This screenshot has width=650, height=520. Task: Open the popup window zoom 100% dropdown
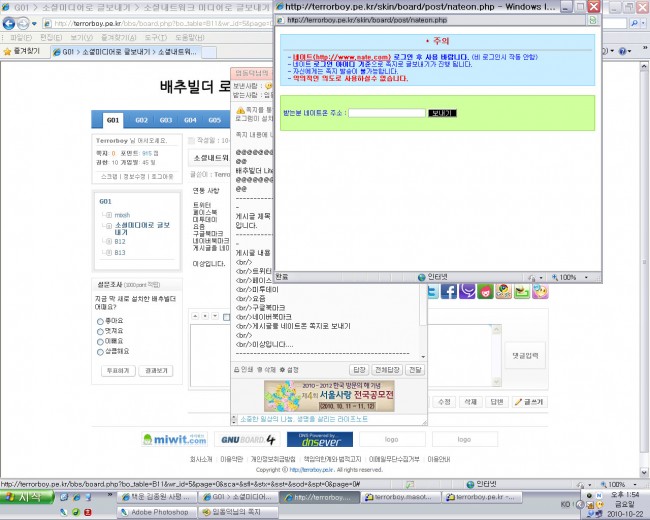coord(586,277)
